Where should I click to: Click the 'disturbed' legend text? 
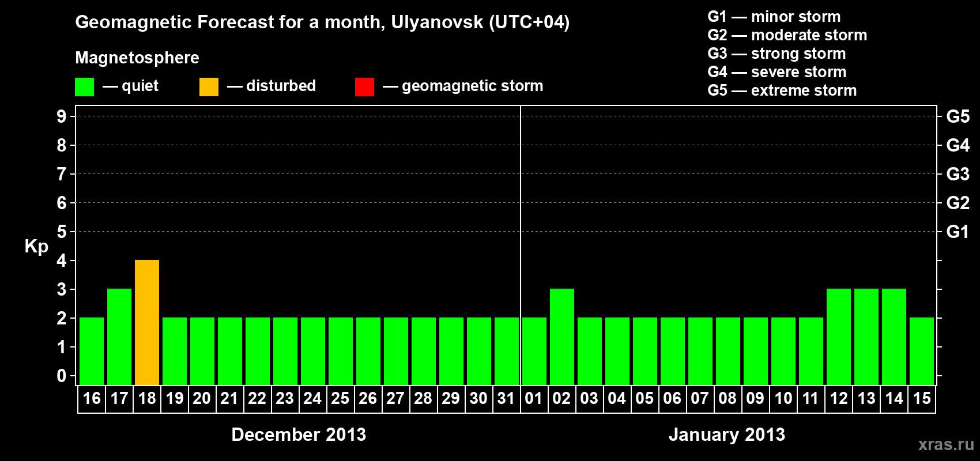[281, 86]
